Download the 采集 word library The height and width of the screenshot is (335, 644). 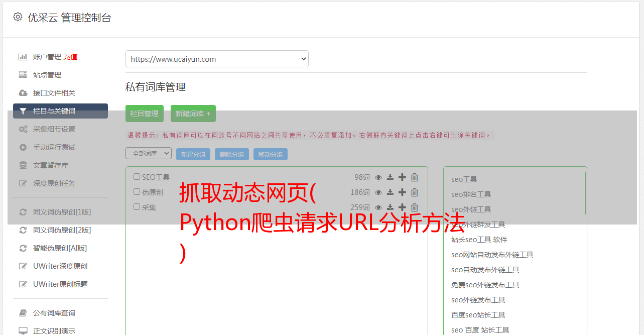[x=390, y=207]
